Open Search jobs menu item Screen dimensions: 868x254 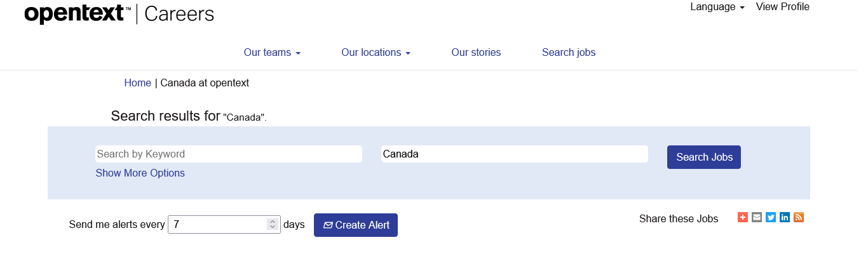click(569, 53)
